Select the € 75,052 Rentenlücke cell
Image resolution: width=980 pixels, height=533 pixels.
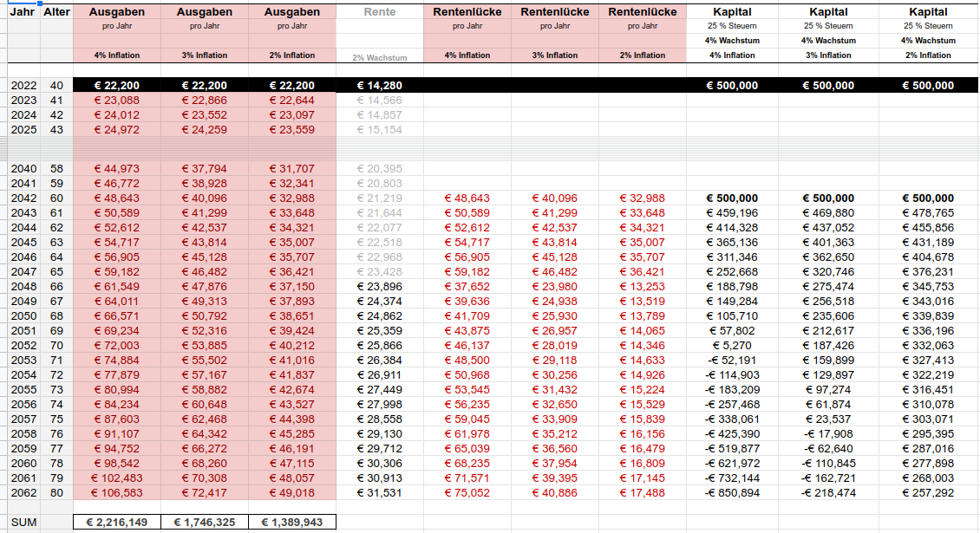click(467, 493)
